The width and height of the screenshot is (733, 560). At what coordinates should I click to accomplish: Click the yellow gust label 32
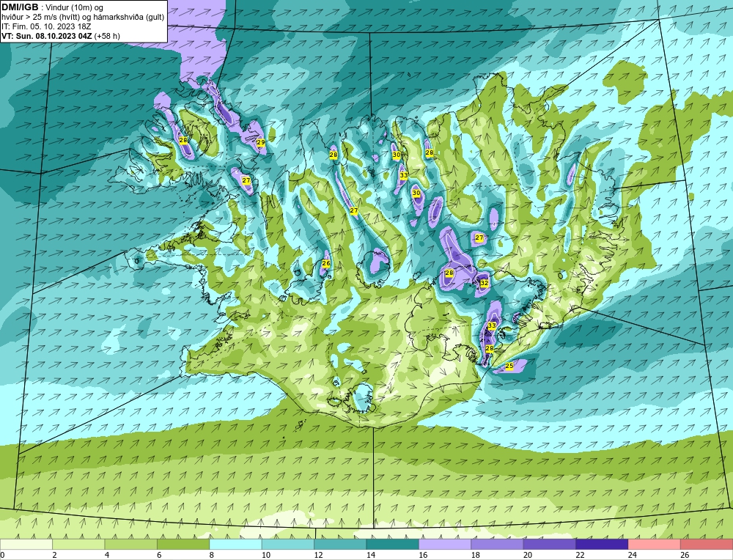click(x=485, y=283)
